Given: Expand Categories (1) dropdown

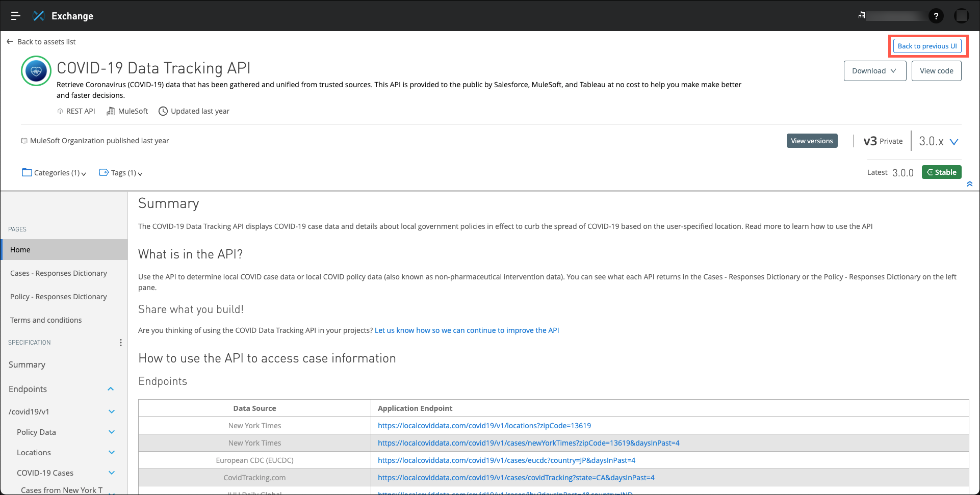Looking at the screenshot, I should click(54, 173).
